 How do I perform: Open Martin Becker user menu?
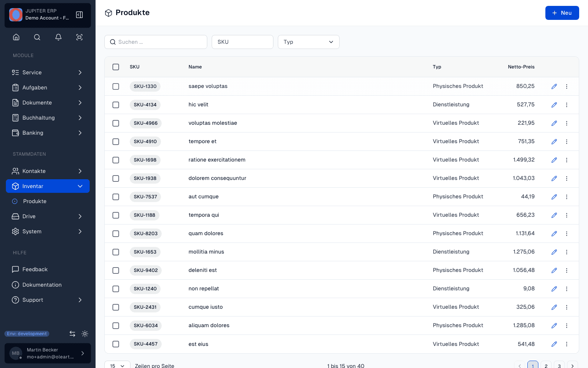[48, 353]
